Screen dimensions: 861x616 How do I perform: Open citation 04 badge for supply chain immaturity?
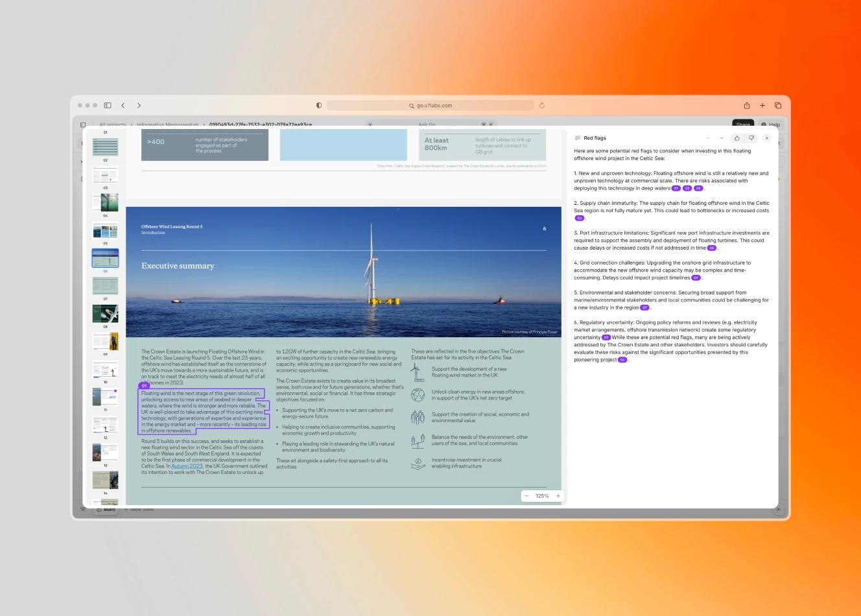click(580, 219)
